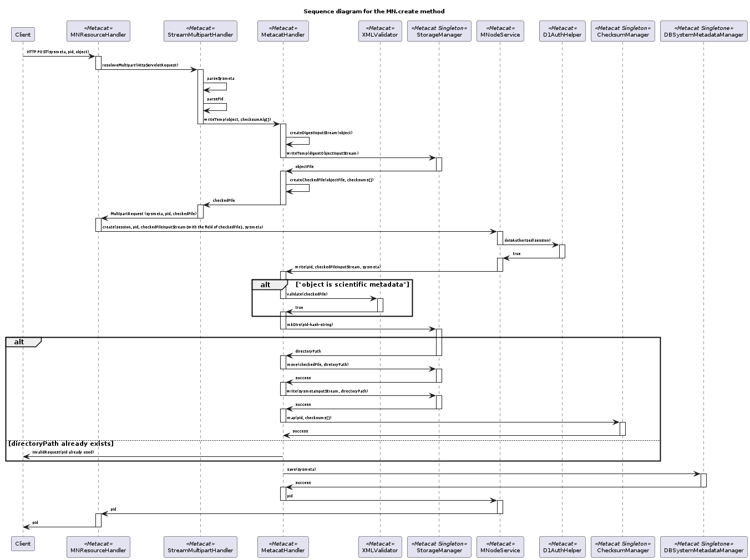Click the "object is scientific metadata" condition
The image size is (750, 560).
tap(352, 284)
